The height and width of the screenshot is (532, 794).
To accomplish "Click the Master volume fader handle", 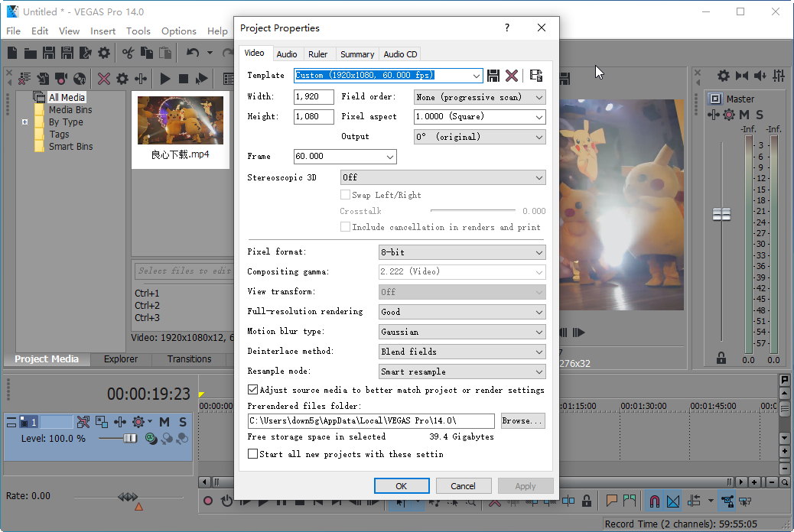I will (x=721, y=215).
